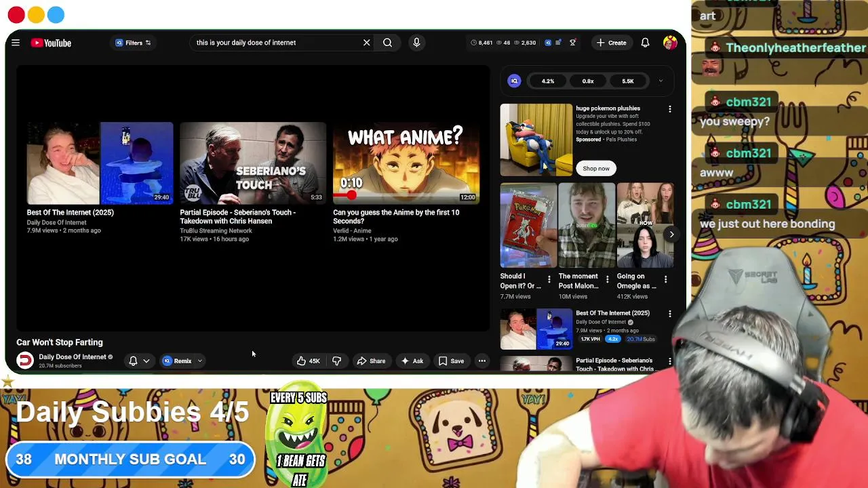The width and height of the screenshot is (868, 488).
Task: Open the vidIQ Filters button
Action: (133, 43)
